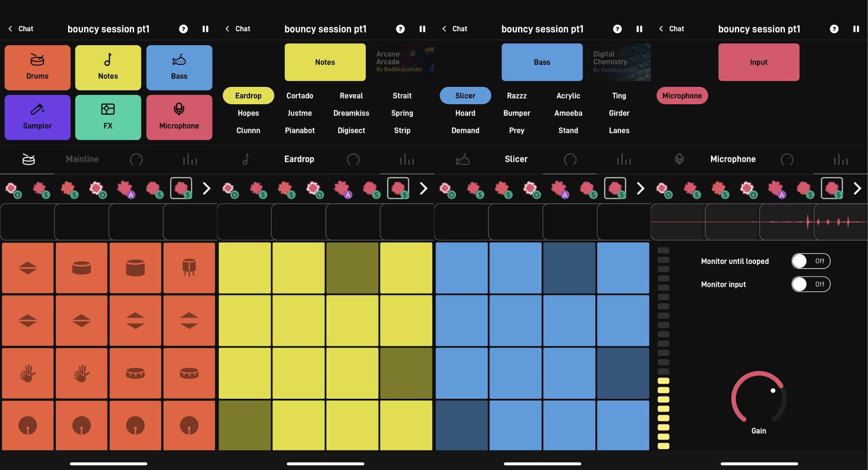Click the help icon in the Input screen
The width and height of the screenshot is (868, 470).
click(834, 29)
